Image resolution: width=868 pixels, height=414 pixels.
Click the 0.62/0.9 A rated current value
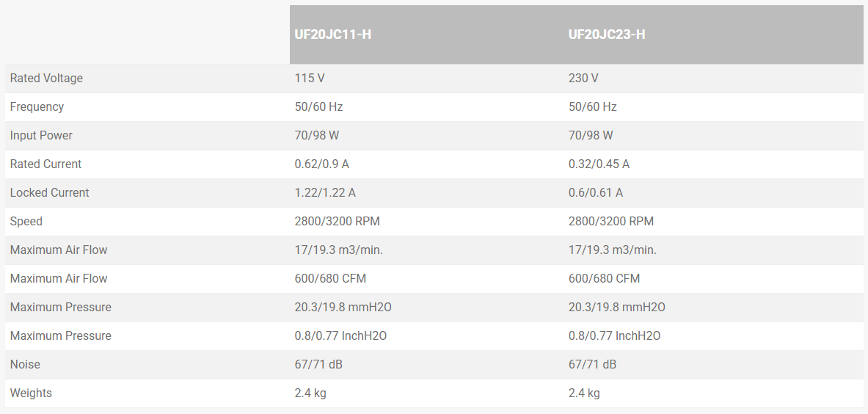[321, 164]
